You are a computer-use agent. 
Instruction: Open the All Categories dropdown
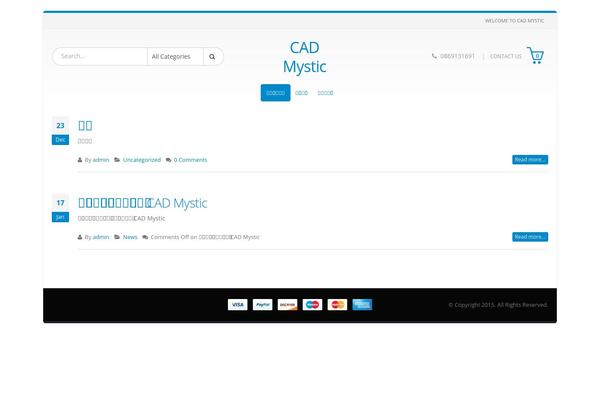pos(175,57)
